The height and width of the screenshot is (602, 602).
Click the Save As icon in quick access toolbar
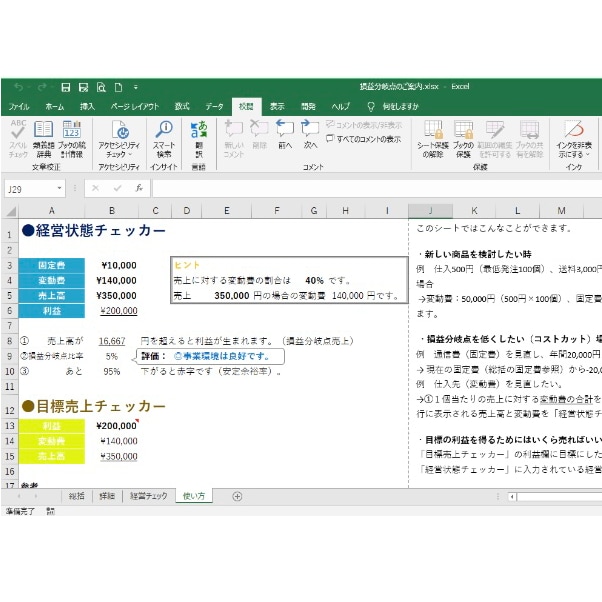click(83, 88)
